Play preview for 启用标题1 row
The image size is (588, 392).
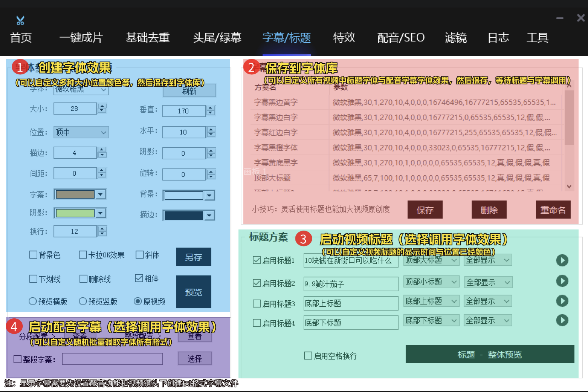coord(562,260)
